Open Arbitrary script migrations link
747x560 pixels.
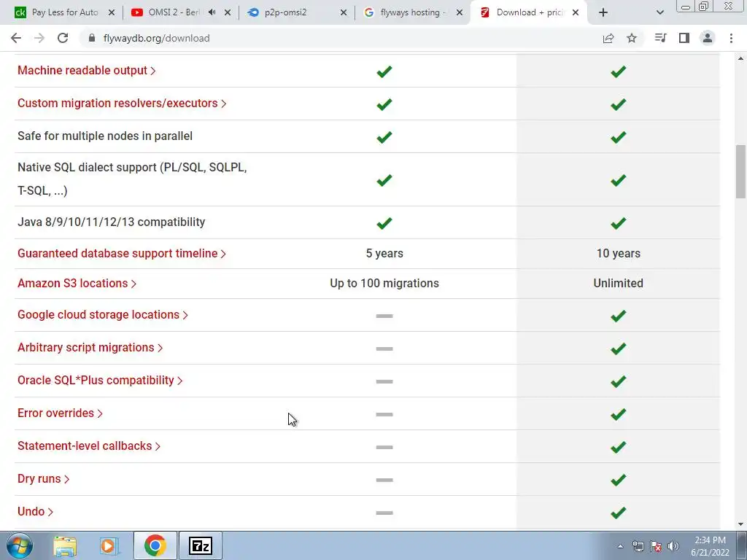point(90,348)
